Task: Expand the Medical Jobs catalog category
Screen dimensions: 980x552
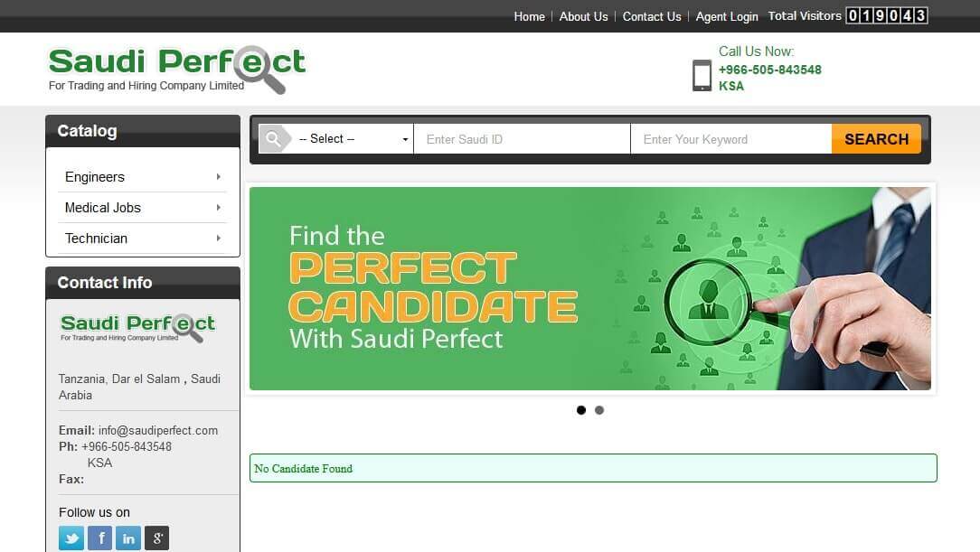Action: tap(142, 208)
